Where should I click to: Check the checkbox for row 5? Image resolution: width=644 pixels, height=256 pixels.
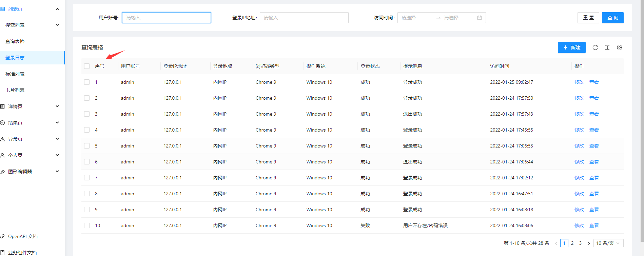click(87, 146)
